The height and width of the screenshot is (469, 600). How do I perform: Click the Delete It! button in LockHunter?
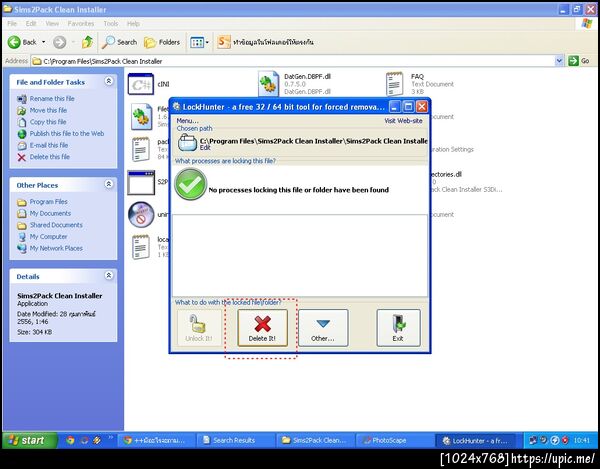click(x=262, y=328)
